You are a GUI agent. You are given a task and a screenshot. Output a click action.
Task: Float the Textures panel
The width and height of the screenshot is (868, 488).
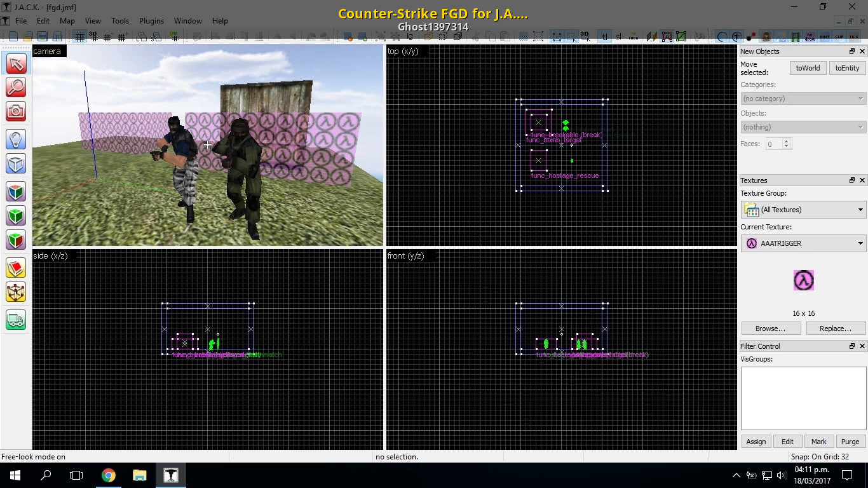tap(852, 180)
